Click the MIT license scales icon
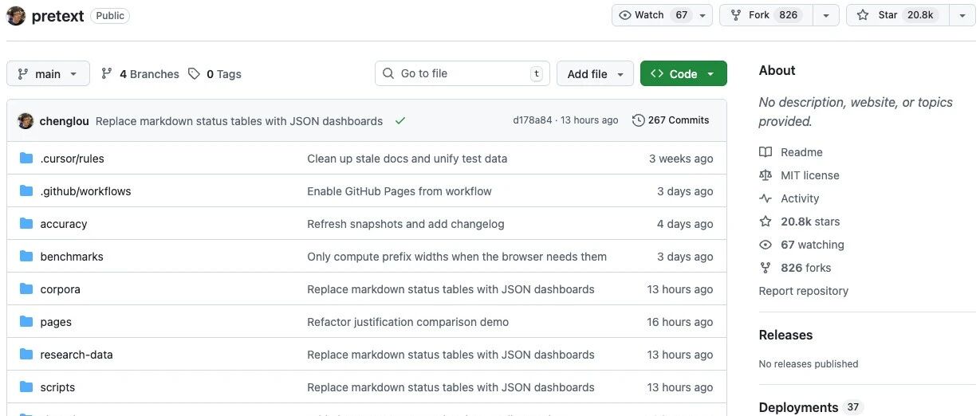This screenshot has width=980, height=416. click(x=766, y=175)
